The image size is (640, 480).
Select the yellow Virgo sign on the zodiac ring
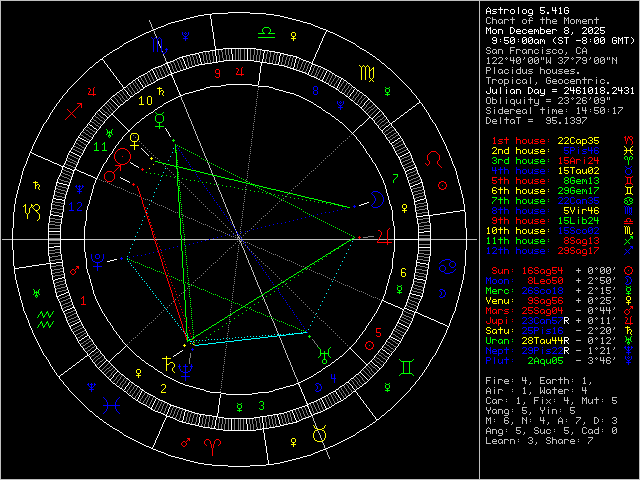tap(367, 73)
